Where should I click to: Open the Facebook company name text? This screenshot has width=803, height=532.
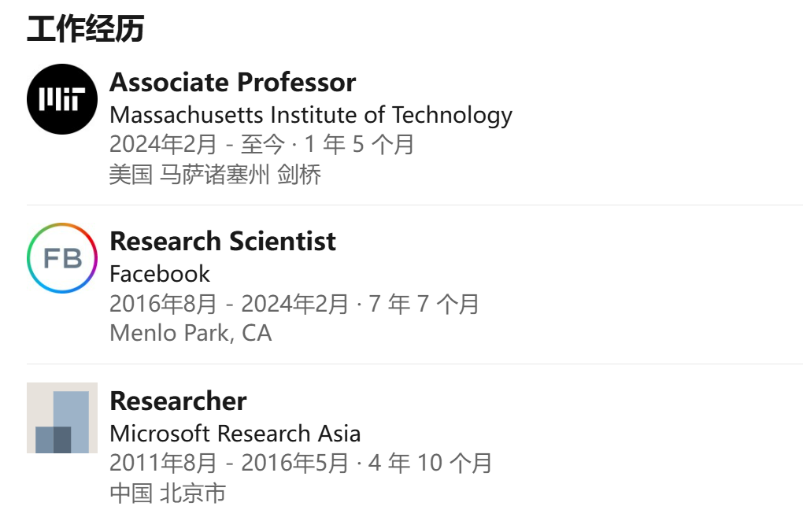coord(160,275)
